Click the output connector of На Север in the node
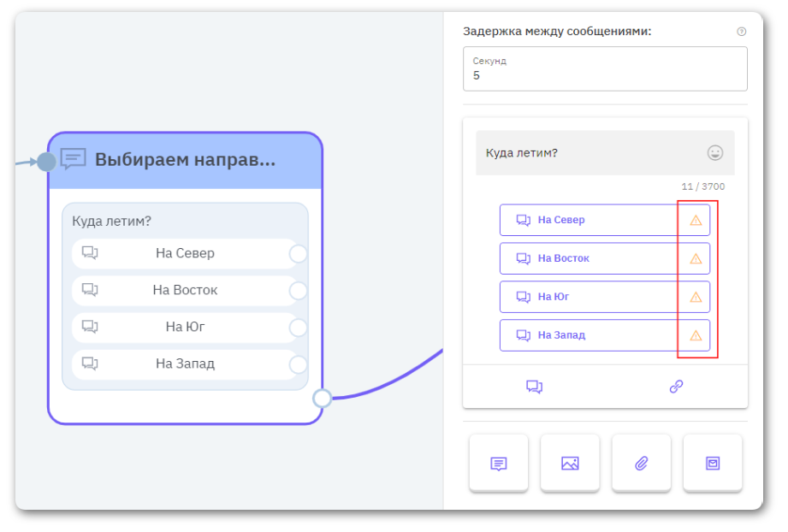 pyautogui.click(x=298, y=254)
